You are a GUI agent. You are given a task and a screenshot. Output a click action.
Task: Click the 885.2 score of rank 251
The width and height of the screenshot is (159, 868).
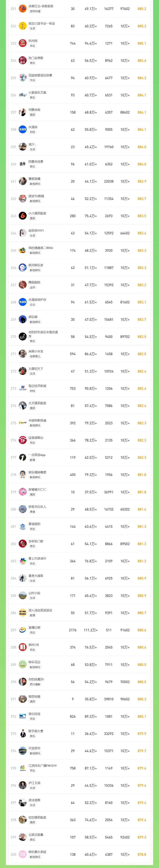pyautogui.click(x=142, y=9)
